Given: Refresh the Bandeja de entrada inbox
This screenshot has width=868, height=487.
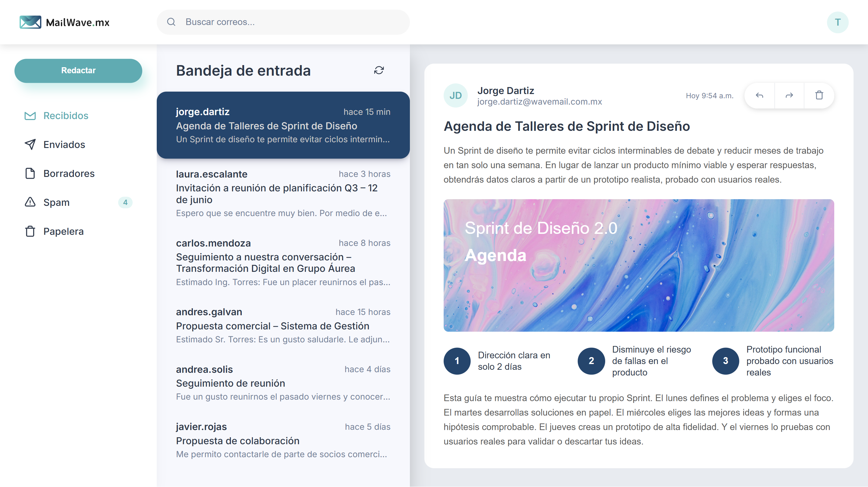Looking at the screenshot, I should coord(379,71).
